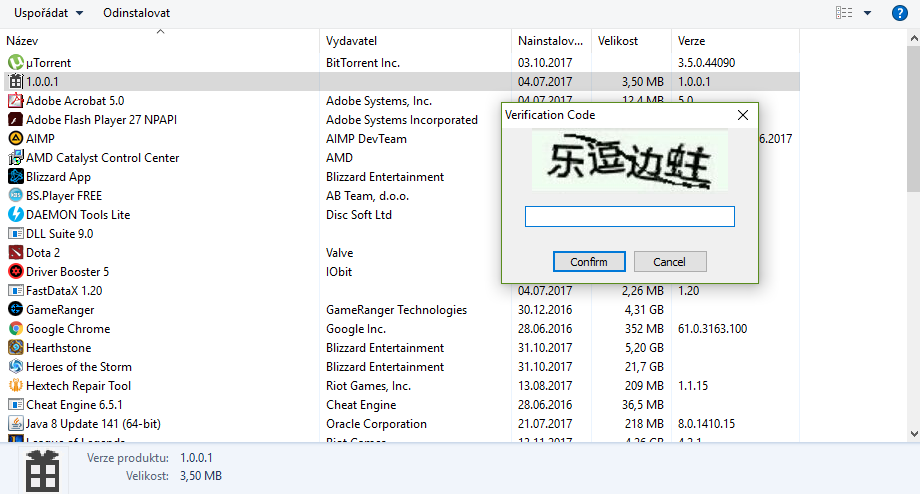920x494 pixels.
Task: Open the Uspořádat dropdown menu
Action: coord(48,13)
